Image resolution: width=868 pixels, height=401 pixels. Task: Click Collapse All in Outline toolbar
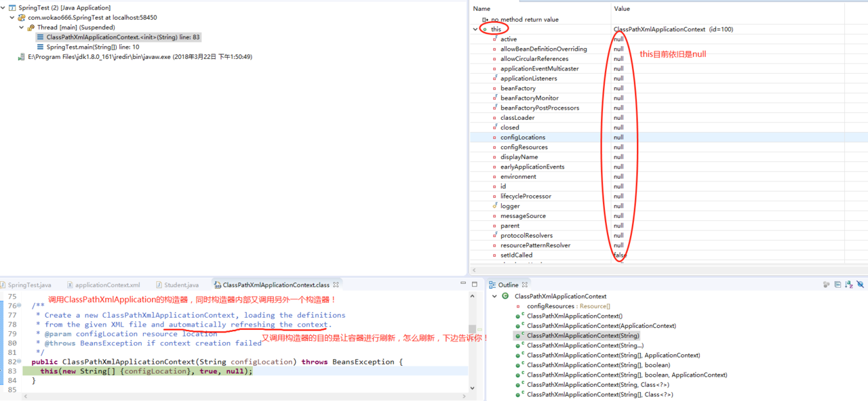tap(837, 285)
